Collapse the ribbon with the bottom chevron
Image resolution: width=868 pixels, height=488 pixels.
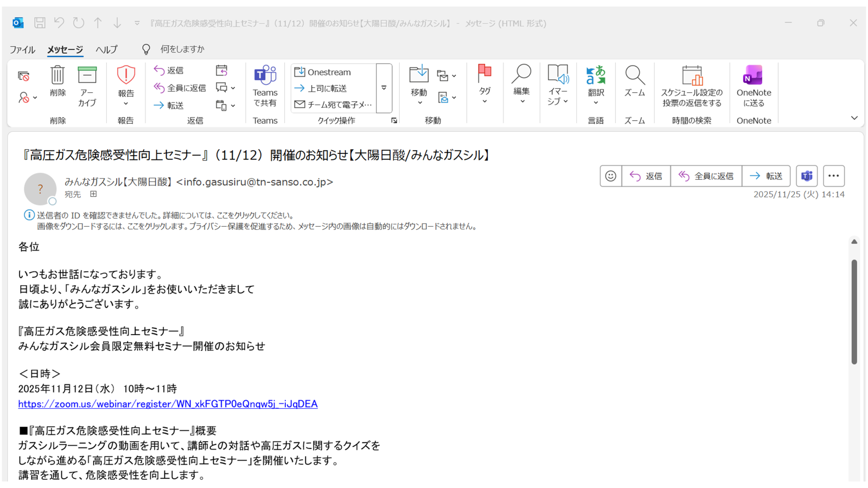click(x=855, y=118)
